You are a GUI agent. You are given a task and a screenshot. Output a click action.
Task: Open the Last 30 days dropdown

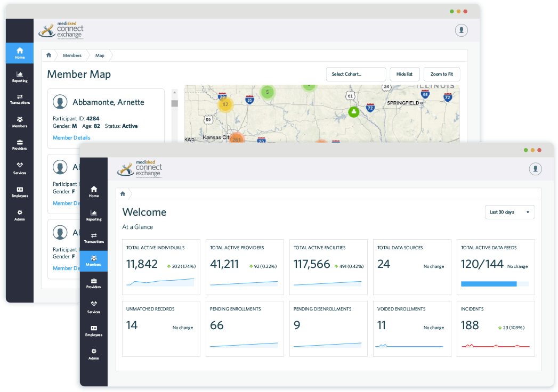(x=510, y=212)
